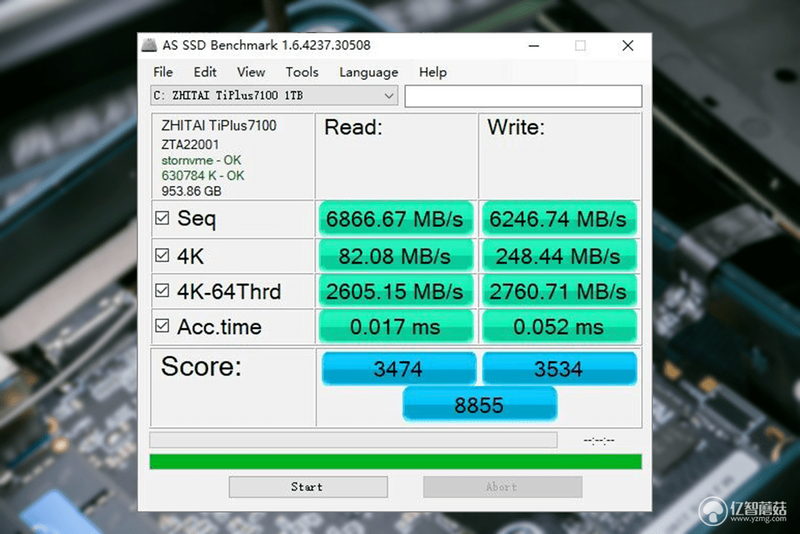The image size is (800, 534).
Task: Open the Help menu
Action: point(433,72)
